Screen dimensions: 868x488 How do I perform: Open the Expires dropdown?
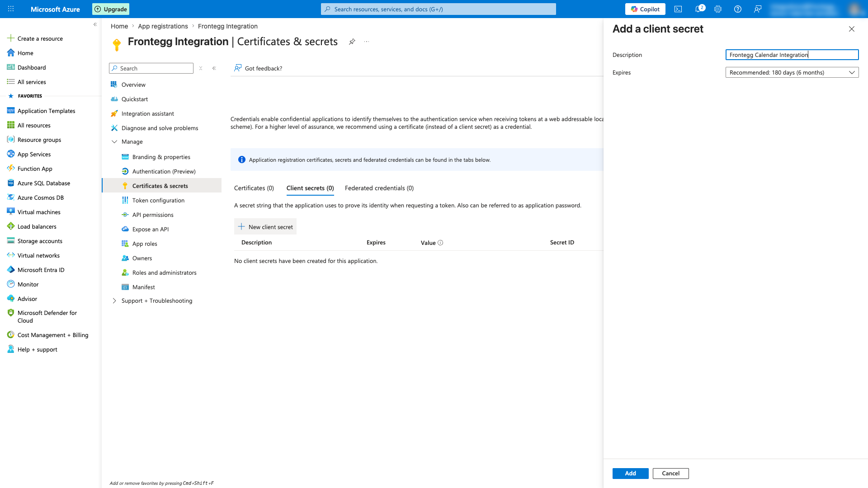tap(792, 72)
